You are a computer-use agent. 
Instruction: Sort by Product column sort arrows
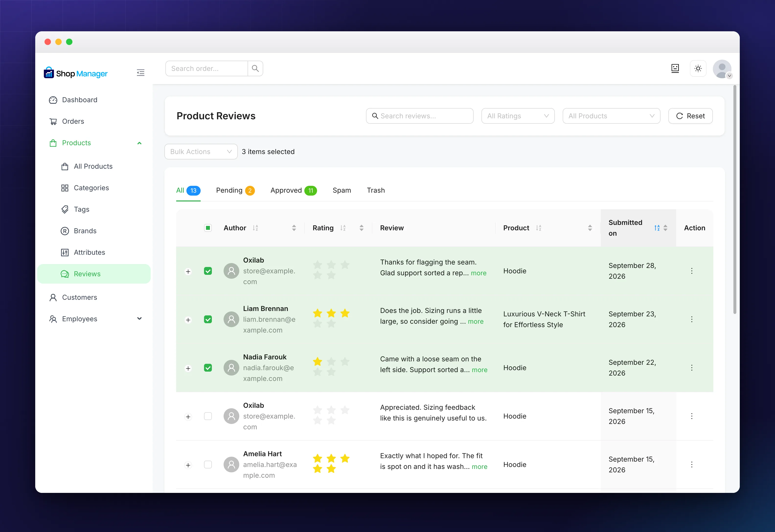[590, 228]
